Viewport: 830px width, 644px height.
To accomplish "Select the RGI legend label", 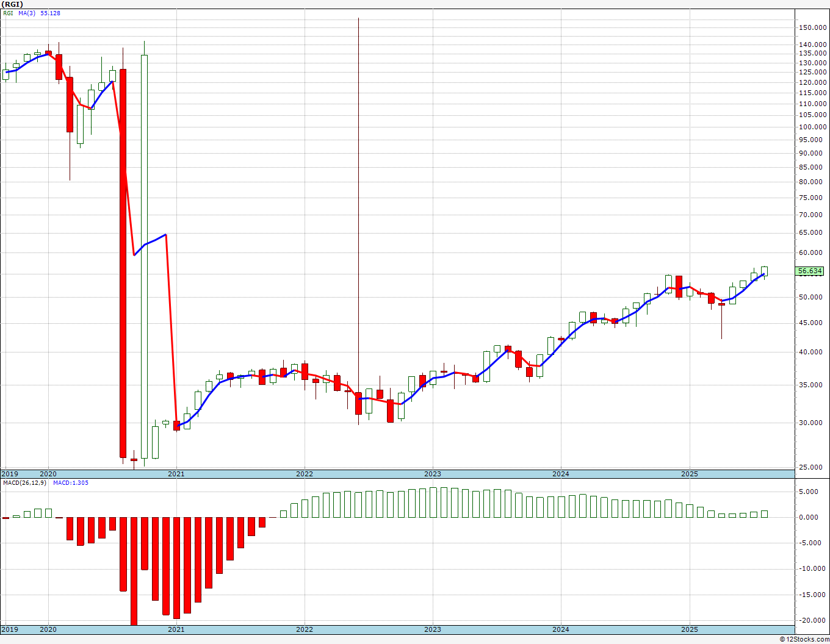I will point(9,13).
